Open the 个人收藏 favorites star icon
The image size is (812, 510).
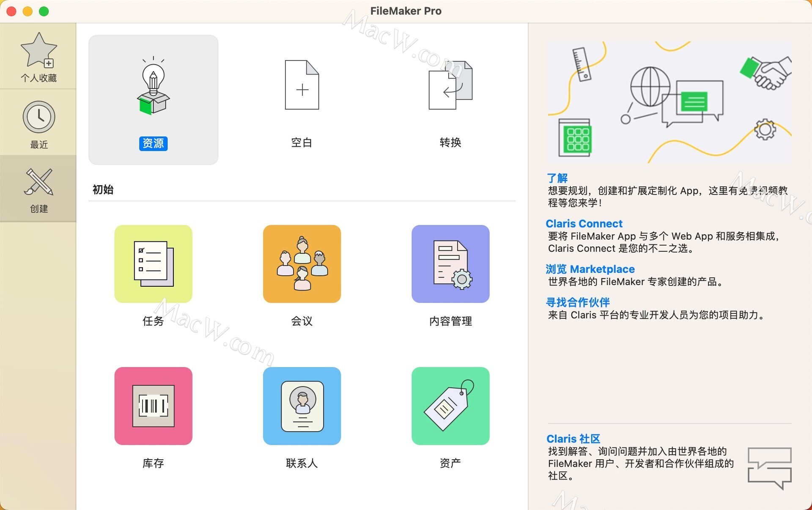pyautogui.click(x=38, y=50)
